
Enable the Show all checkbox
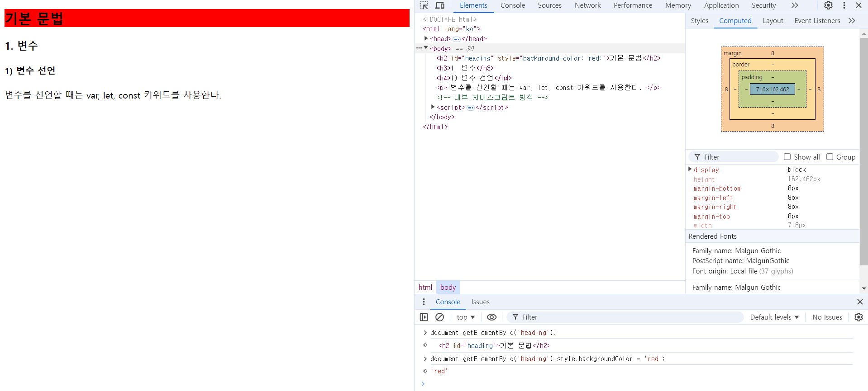[x=787, y=157]
